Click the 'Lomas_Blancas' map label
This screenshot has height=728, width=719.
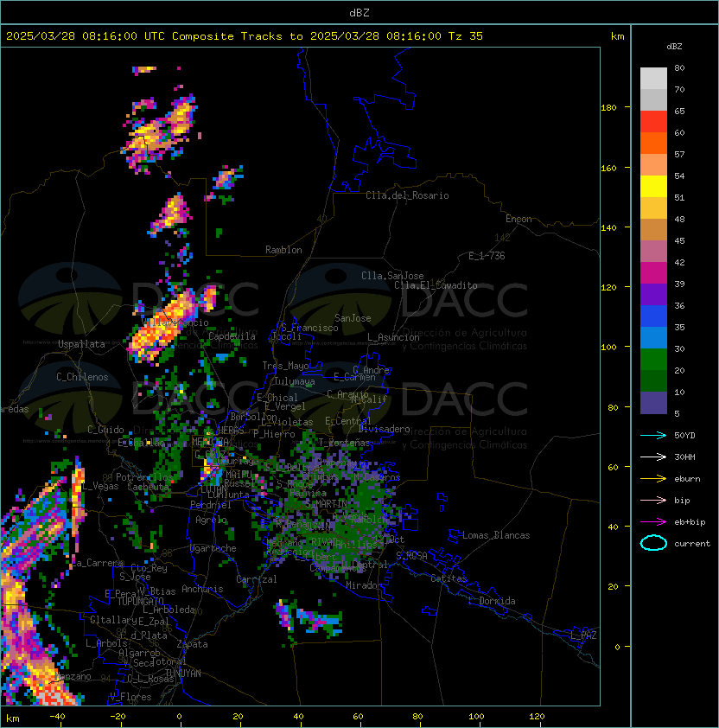click(496, 535)
